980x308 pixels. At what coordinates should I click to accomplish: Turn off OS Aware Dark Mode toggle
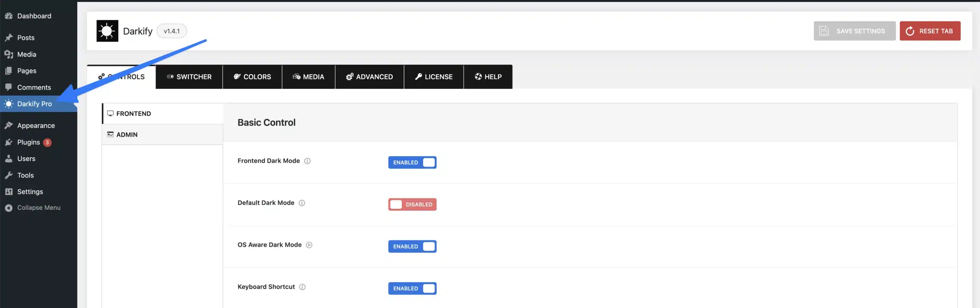pos(412,246)
